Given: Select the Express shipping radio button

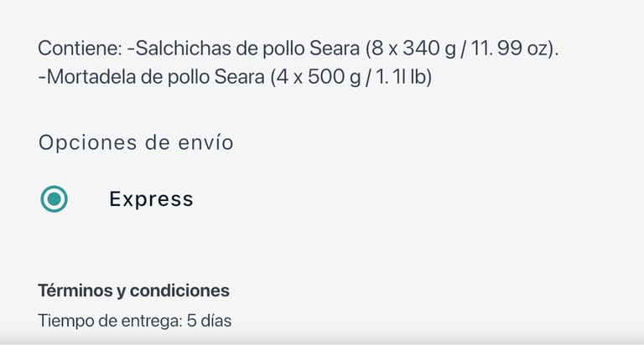Looking at the screenshot, I should (55, 199).
